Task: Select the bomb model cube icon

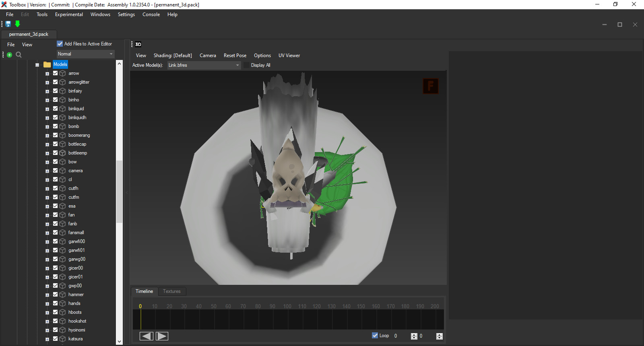Action: pos(62,126)
